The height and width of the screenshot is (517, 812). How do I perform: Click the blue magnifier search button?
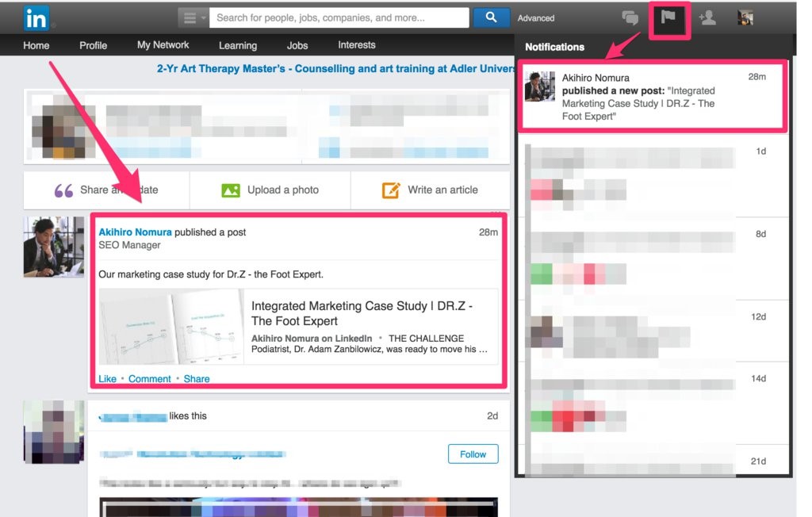491,17
